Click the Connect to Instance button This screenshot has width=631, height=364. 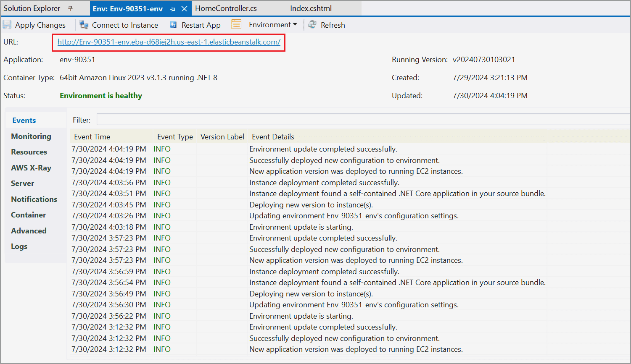pos(119,24)
